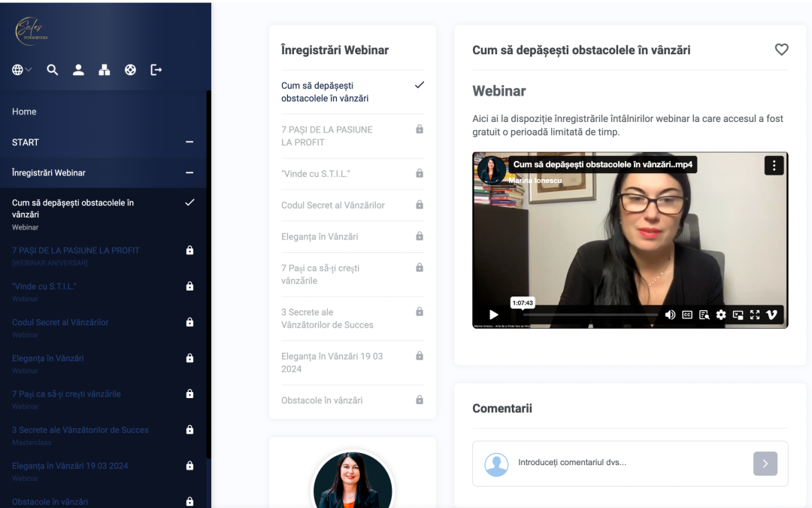Click the Sales Fundamentals logo
Screen dimensions: 812x508
(x=32, y=31)
